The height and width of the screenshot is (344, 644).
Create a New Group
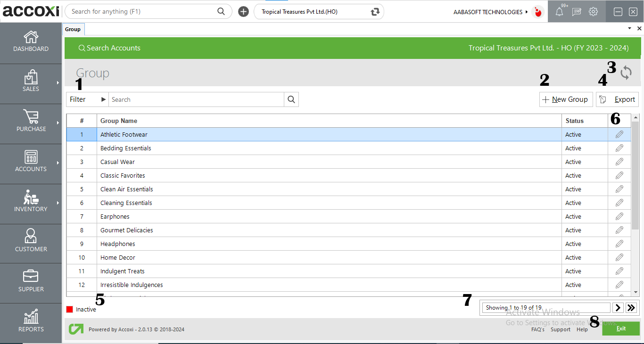coord(566,99)
